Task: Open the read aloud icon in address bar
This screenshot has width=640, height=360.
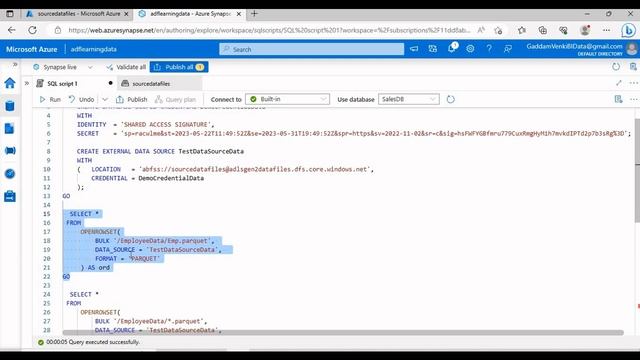Action: tap(481, 30)
